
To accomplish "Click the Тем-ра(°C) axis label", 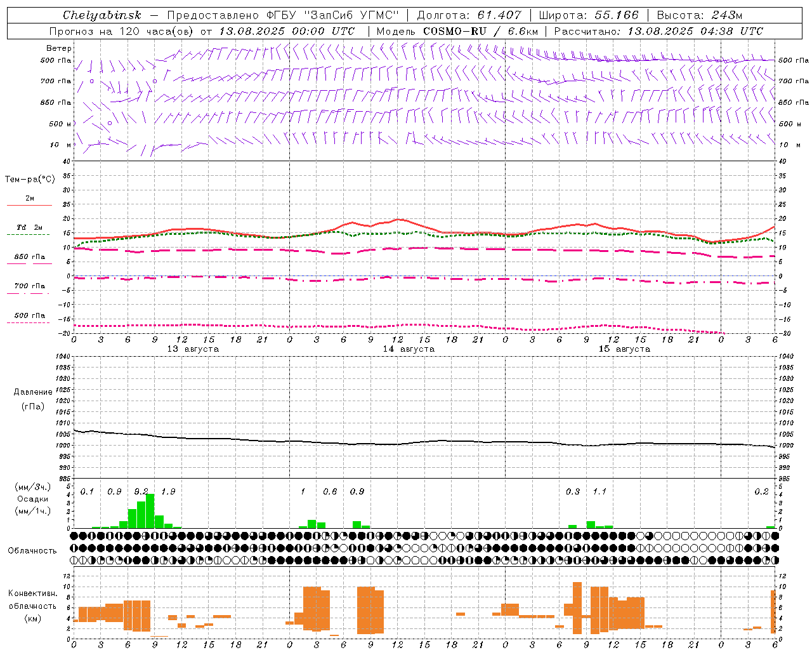I will pyautogui.click(x=30, y=179).
